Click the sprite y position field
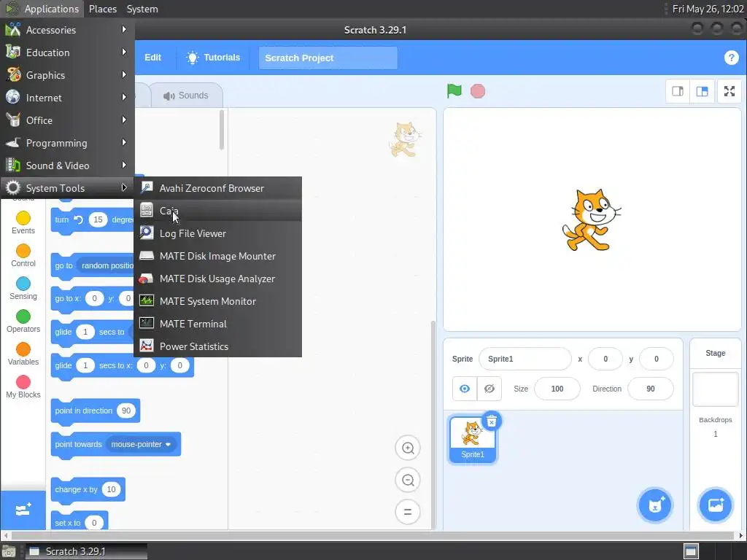Screen dimensions: 747x560 (x=656, y=359)
